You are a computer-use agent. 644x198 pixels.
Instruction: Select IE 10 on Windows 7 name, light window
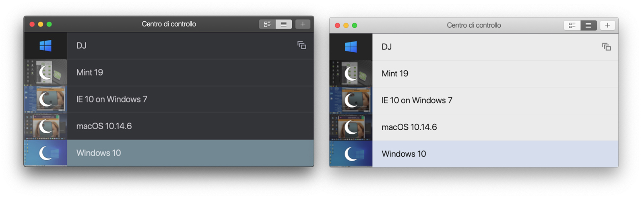pos(417,100)
